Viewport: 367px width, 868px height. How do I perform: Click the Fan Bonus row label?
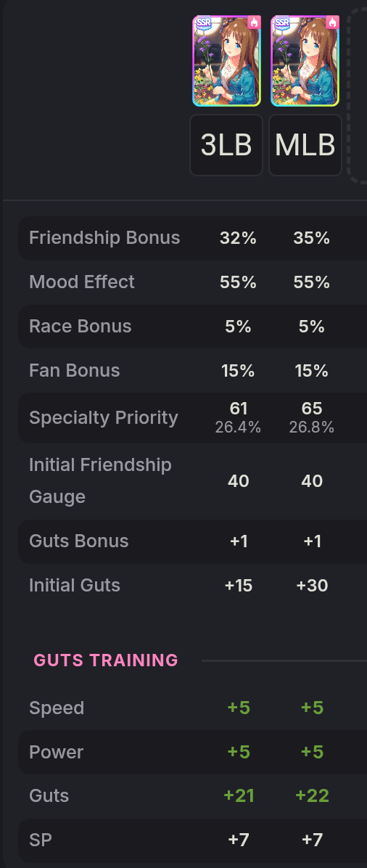point(74,370)
